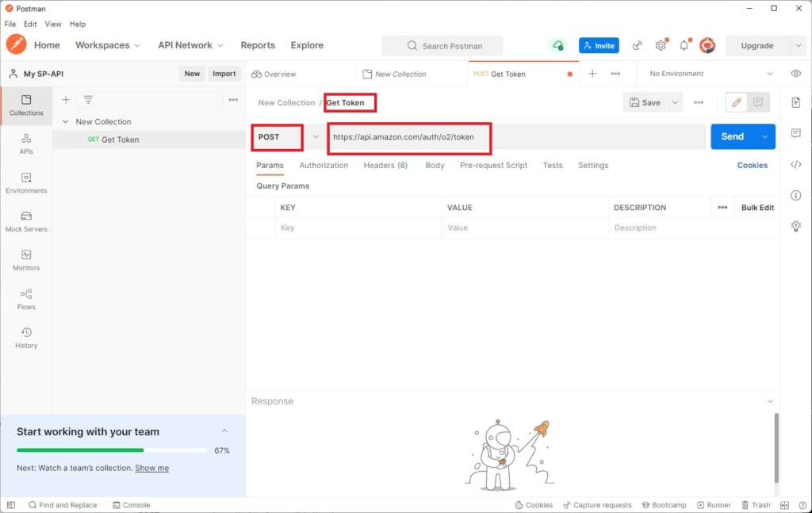Click the Invite button
The image size is (812, 513).
[599, 45]
